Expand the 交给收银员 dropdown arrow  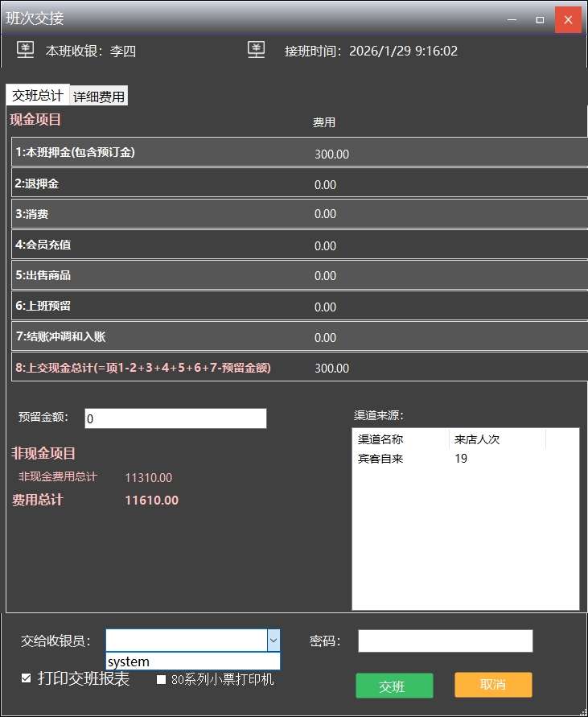click(273, 641)
